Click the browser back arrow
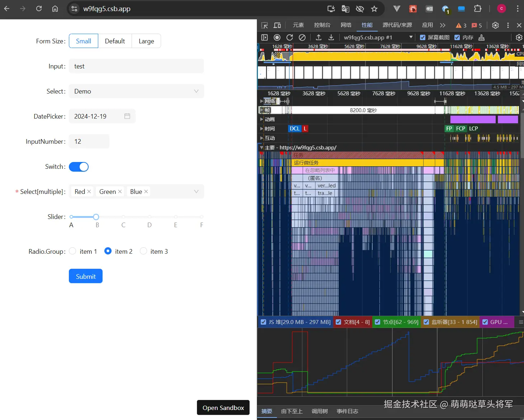 pyautogui.click(x=7, y=9)
